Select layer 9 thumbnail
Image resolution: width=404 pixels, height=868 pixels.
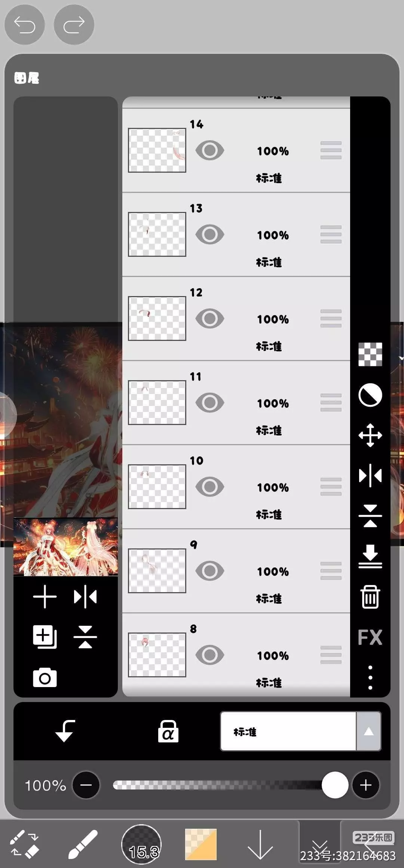(157, 571)
